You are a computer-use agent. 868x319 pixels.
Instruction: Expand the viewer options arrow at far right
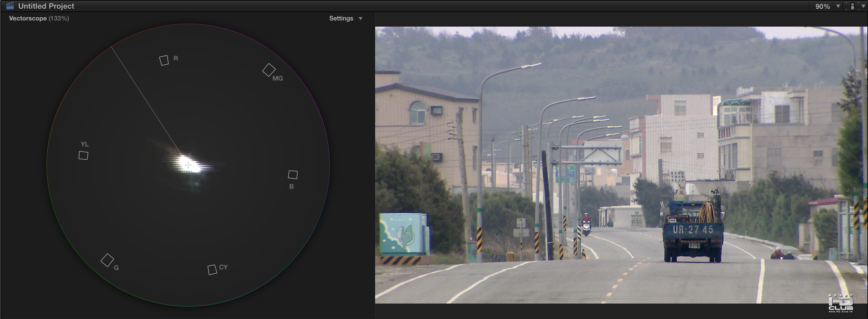863,6
